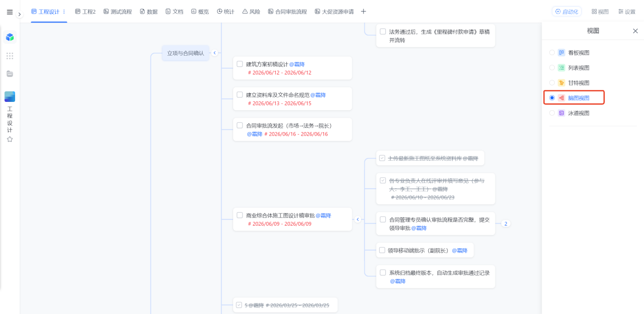This screenshot has width=644, height=314.
Task: Click the 视图 panel title
Action: tap(593, 31)
